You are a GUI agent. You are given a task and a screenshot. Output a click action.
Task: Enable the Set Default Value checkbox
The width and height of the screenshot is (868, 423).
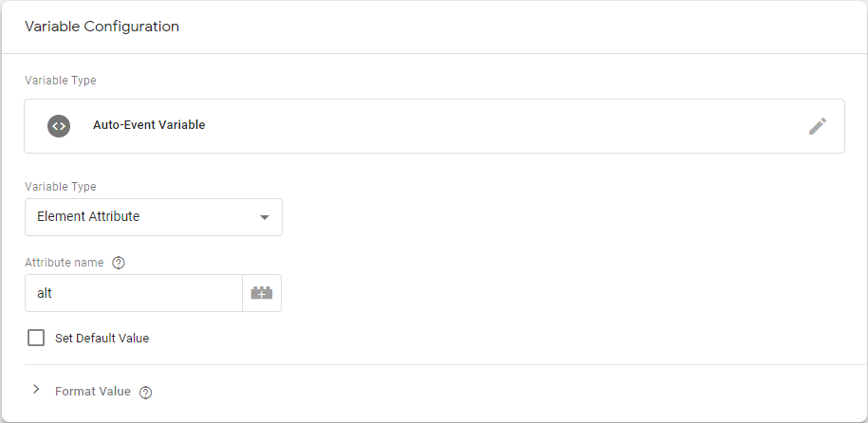[x=36, y=338]
